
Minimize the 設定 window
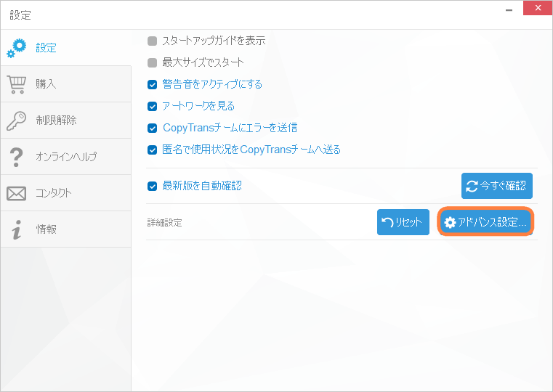tap(509, 9)
